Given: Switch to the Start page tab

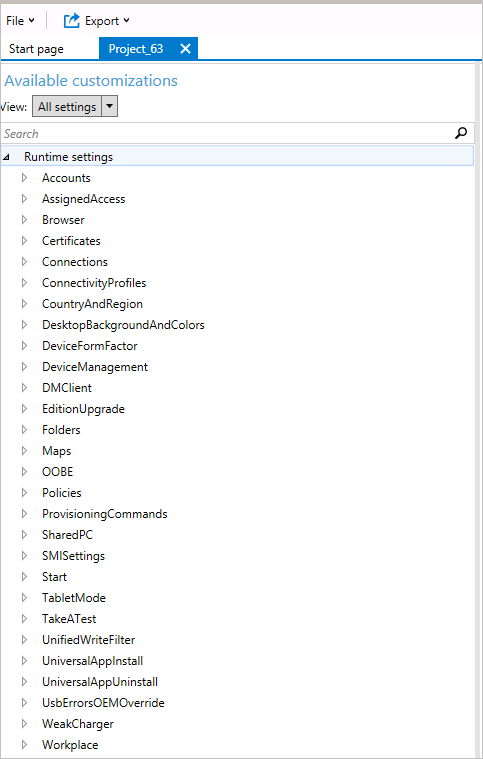Looking at the screenshot, I should 36,49.
